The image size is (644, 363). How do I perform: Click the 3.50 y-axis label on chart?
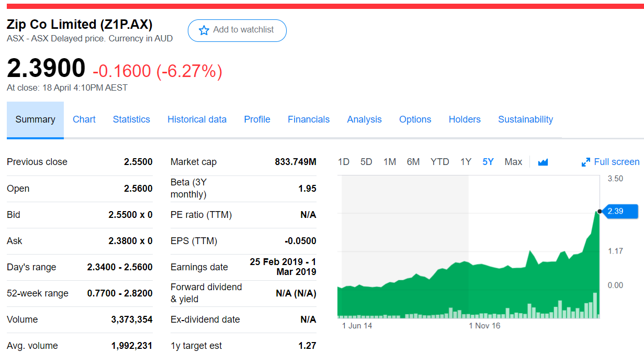tap(615, 179)
